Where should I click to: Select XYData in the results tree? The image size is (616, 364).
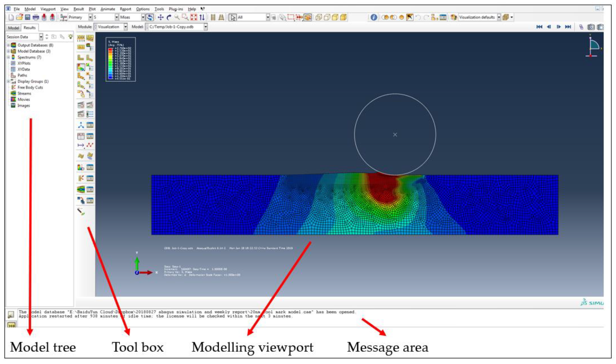(x=24, y=69)
